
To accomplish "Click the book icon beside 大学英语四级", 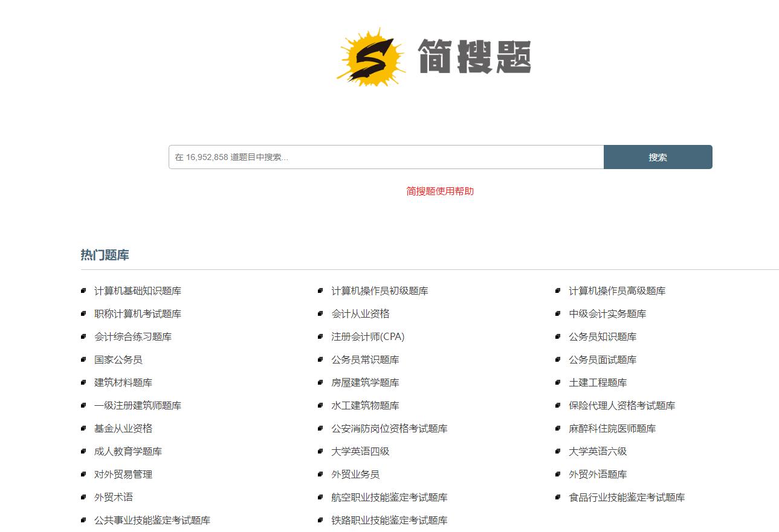I will pyautogui.click(x=321, y=451).
